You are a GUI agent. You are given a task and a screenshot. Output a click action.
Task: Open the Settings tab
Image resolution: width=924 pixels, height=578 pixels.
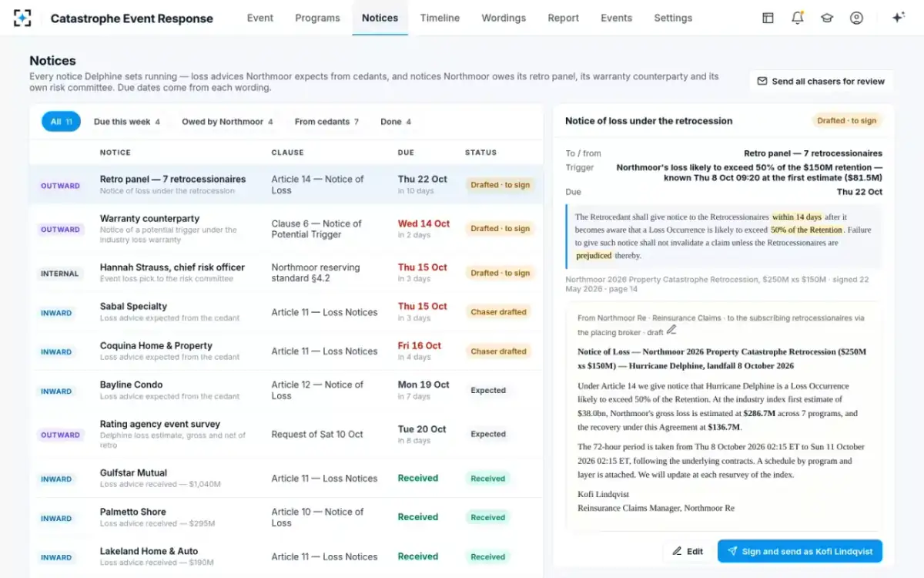coord(673,18)
